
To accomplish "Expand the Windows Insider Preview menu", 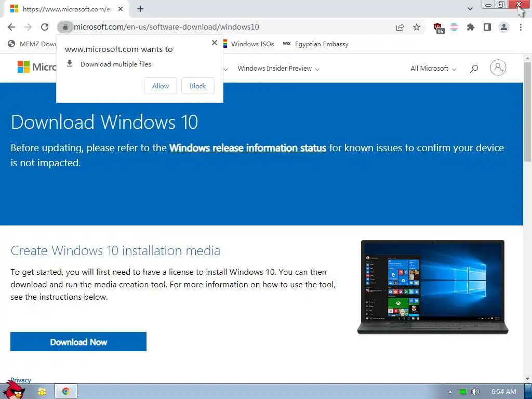I will point(278,69).
